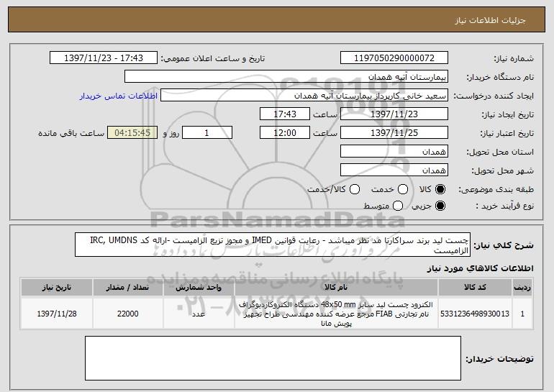Image resolution: width=554 pixels, height=392 pixels.
Task: Click the creation date field 1397/11/23
Action: (394, 114)
